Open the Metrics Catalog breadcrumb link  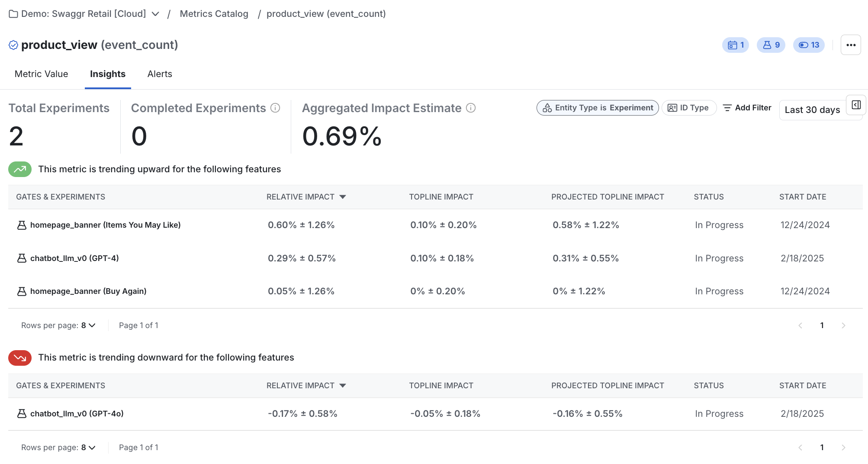(214, 13)
